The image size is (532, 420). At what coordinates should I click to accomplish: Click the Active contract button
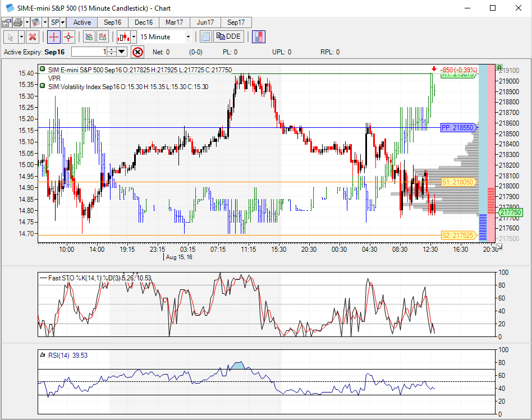pos(82,22)
